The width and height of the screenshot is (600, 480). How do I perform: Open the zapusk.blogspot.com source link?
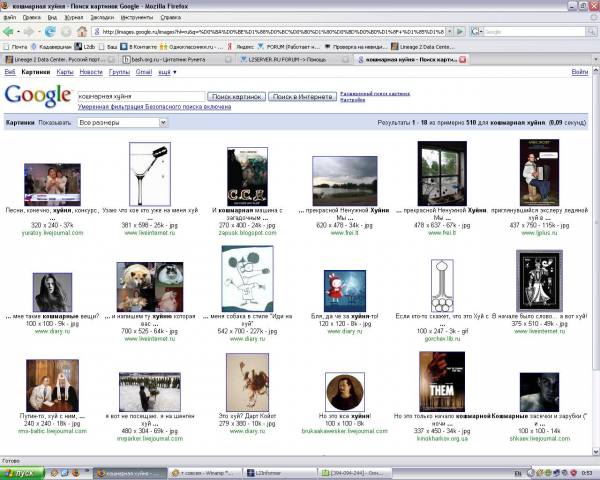click(x=247, y=233)
